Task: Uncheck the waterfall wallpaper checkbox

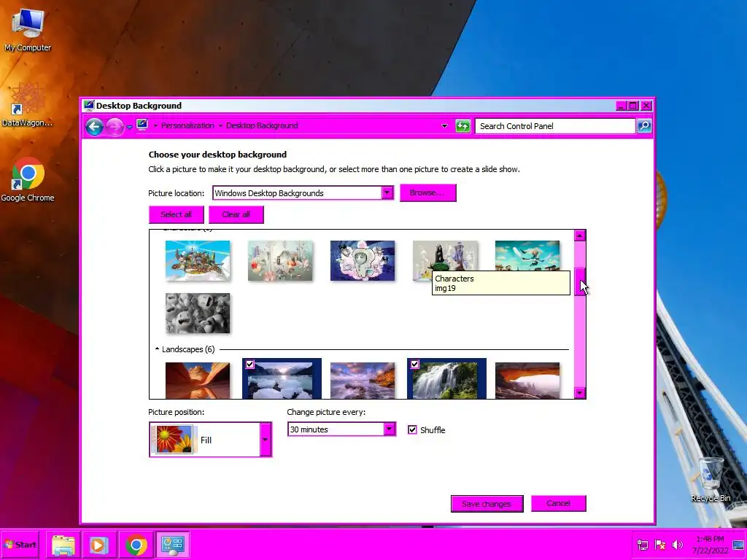Action: [x=415, y=365]
